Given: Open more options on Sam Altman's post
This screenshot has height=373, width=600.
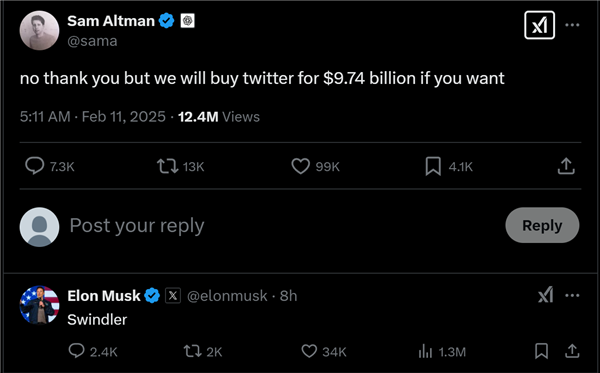Looking at the screenshot, I should pyautogui.click(x=572, y=25).
